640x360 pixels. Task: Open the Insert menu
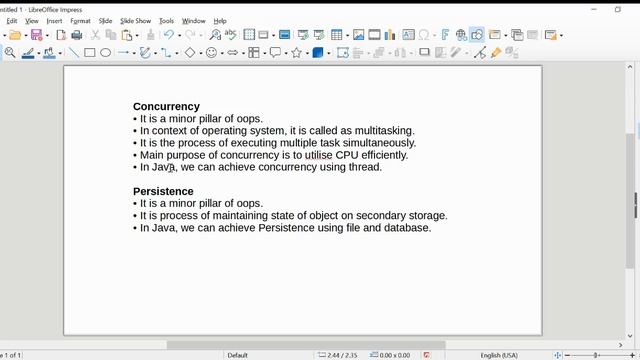pyautogui.click(x=54, y=21)
